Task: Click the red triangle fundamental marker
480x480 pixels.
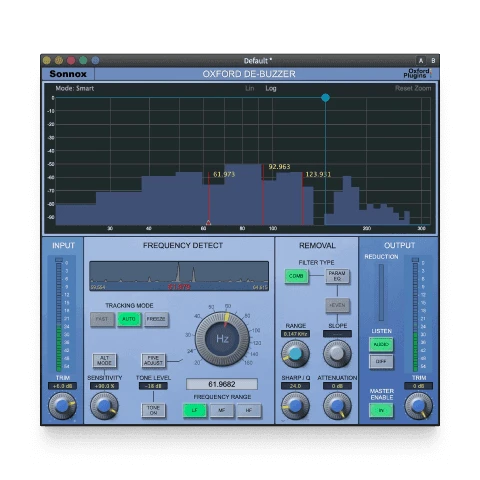Action: coord(209,222)
